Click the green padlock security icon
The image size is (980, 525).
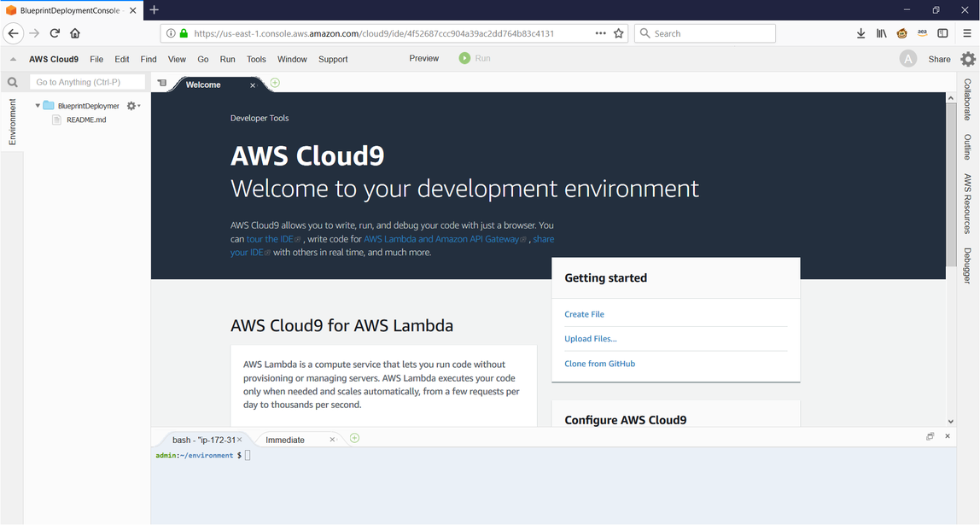[x=184, y=33]
